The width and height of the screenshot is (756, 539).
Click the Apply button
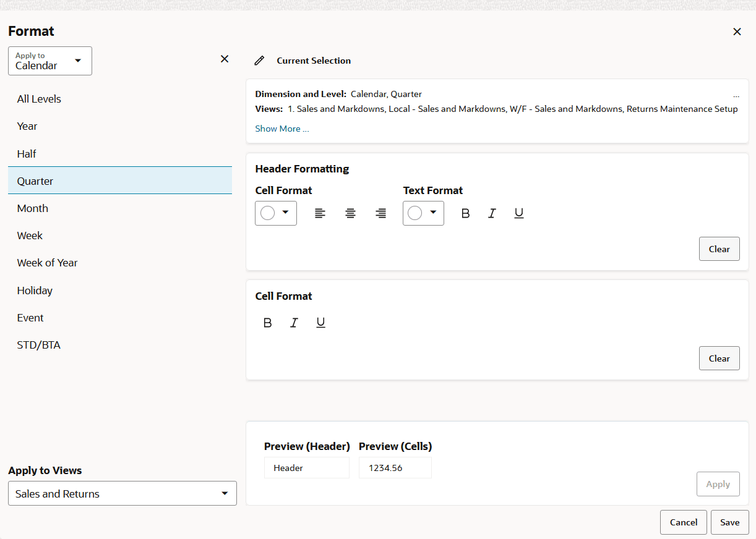click(718, 484)
